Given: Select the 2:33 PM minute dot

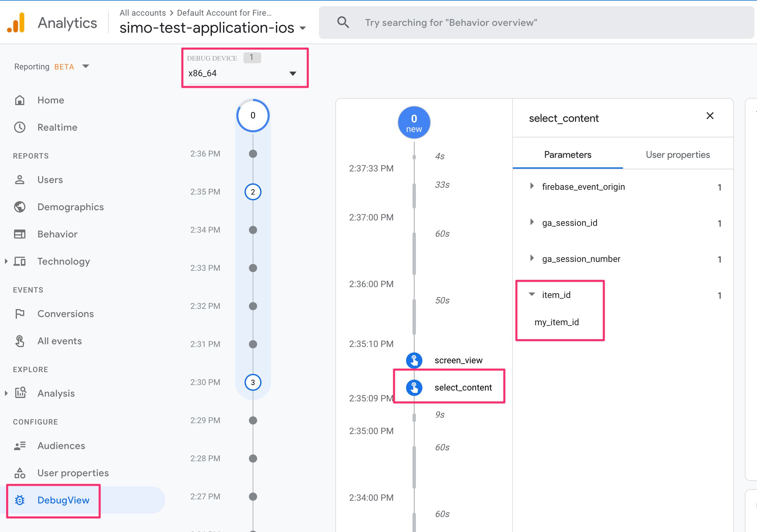Looking at the screenshot, I should click(x=253, y=268).
